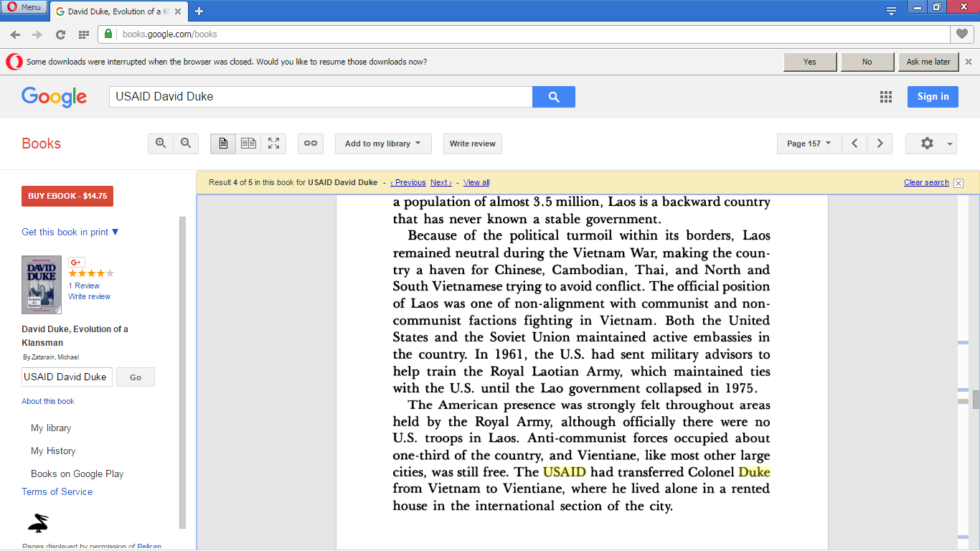The image size is (980, 551).
Task: Zoom out on the book page
Action: click(186, 143)
